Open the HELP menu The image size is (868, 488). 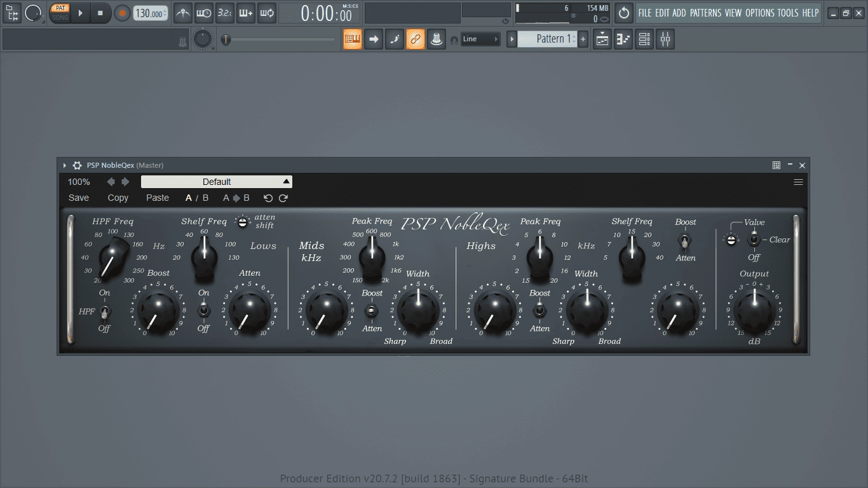pos(810,13)
